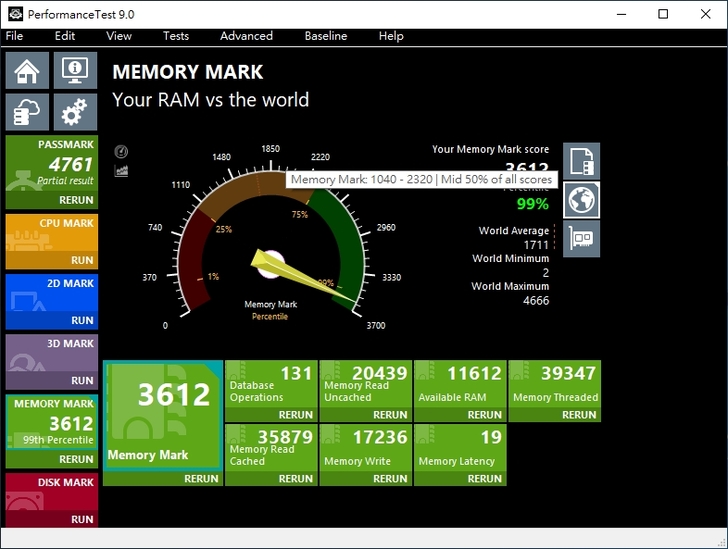Switch to the small gauge view icon
728x549 pixels.
coord(122,152)
